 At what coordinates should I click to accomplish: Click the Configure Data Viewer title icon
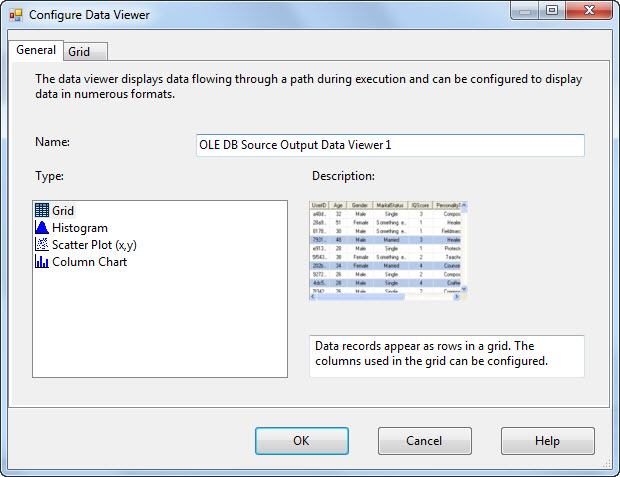16,15
